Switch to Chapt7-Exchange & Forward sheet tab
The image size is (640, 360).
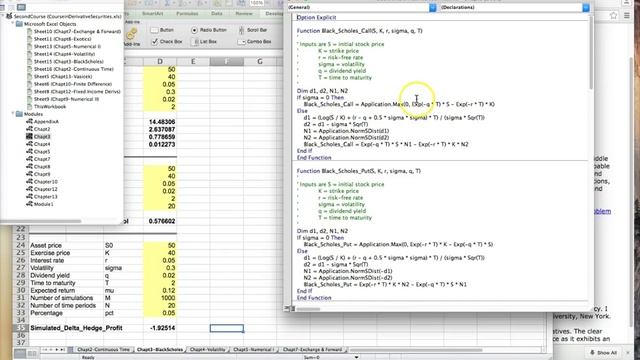[312, 350]
